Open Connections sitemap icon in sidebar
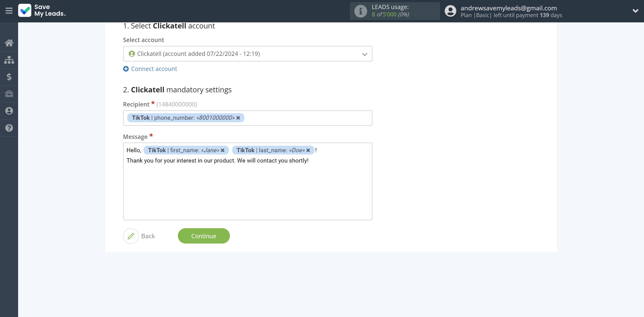 [x=9, y=60]
